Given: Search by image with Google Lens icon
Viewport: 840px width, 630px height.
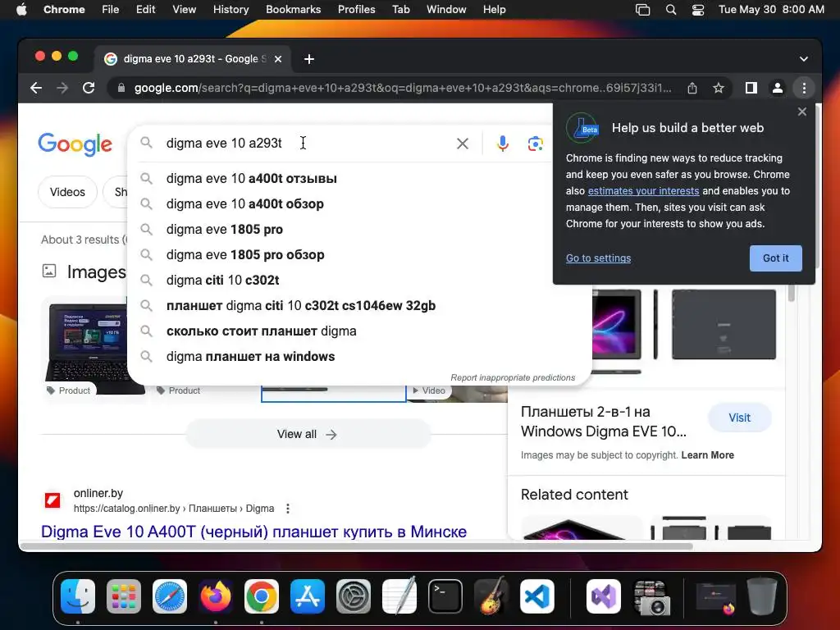Looking at the screenshot, I should (535, 143).
